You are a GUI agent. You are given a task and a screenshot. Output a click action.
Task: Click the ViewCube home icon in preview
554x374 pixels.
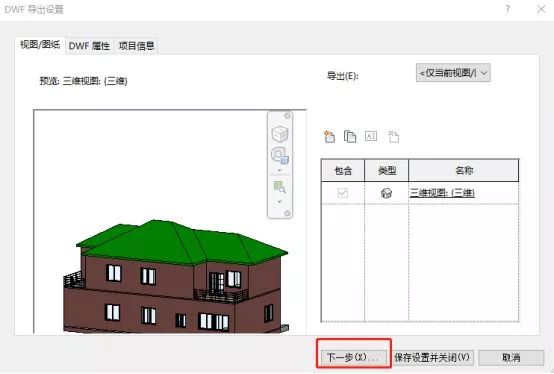(279, 134)
